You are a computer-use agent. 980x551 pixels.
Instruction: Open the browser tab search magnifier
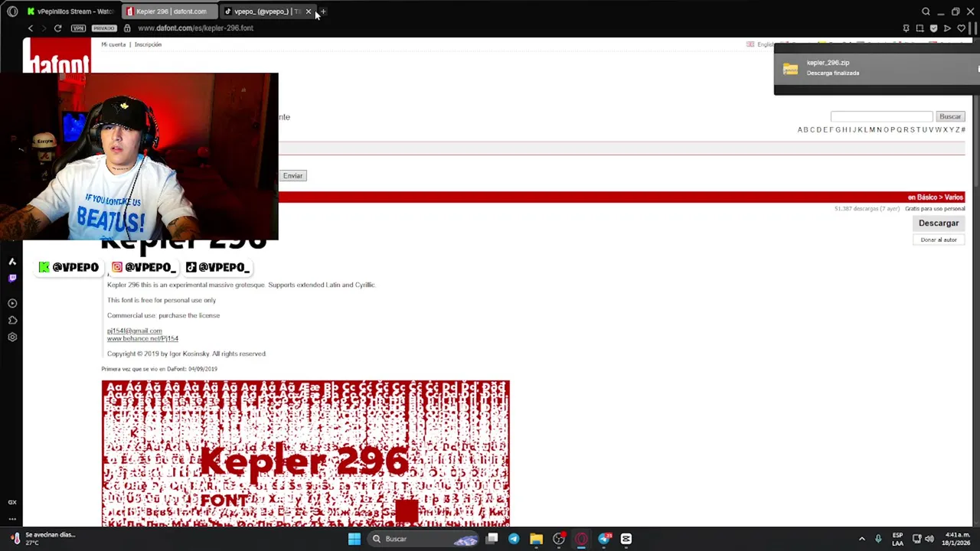pyautogui.click(x=926, y=11)
